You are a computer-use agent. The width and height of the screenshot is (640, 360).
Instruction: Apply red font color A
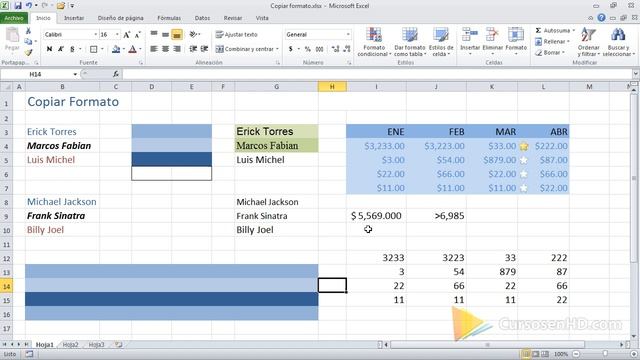132,49
